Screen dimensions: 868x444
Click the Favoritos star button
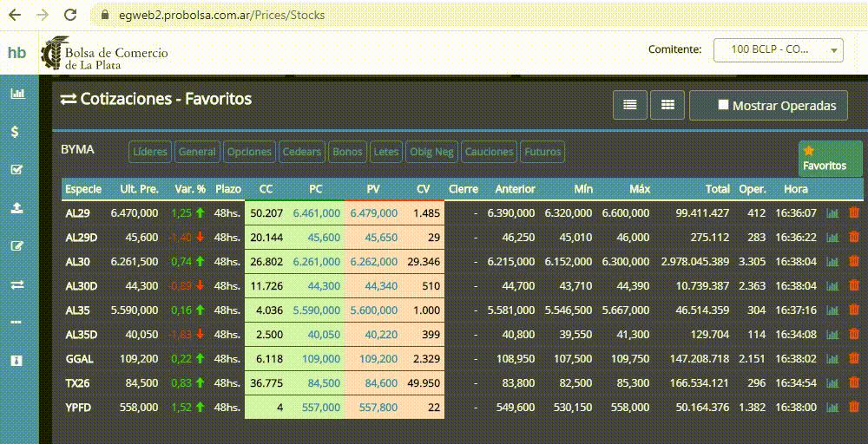click(829, 159)
